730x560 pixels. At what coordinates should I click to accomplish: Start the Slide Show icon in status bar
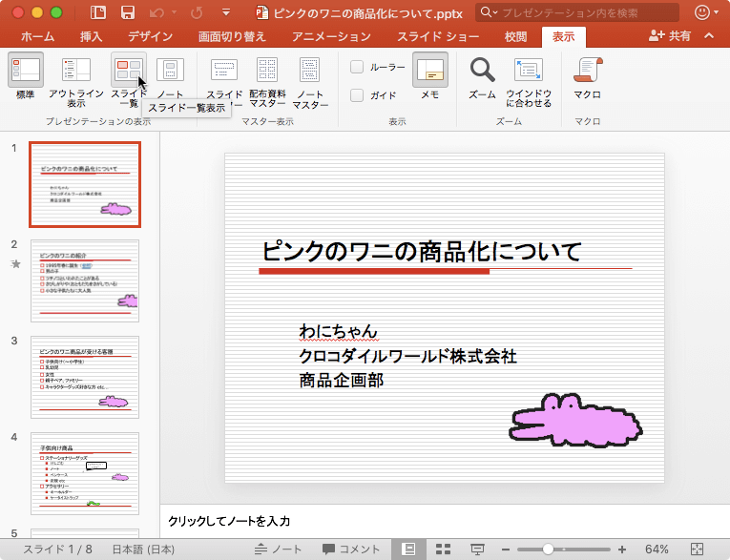coord(477,550)
